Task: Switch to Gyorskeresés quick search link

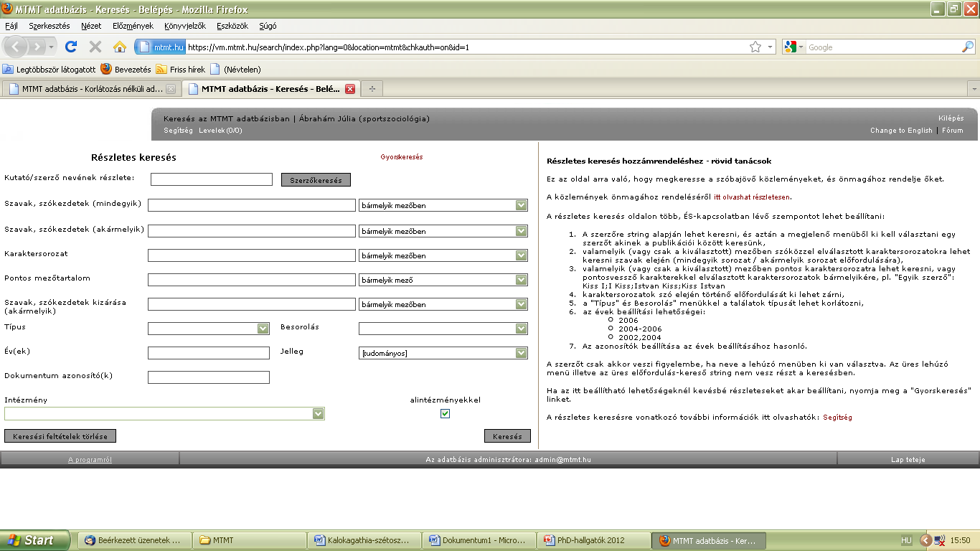Action: [x=402, y=156]
